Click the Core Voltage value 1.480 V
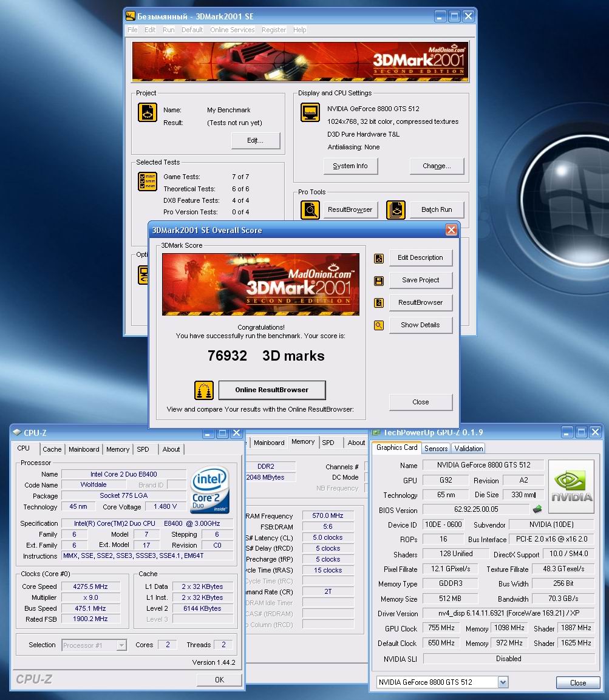 click(x=165, y=507)
